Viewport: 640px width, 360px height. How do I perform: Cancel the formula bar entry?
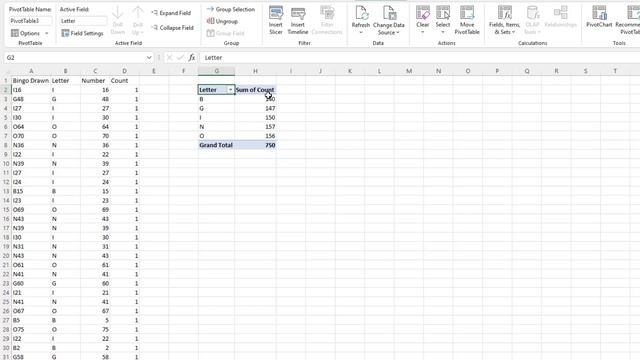169,58
